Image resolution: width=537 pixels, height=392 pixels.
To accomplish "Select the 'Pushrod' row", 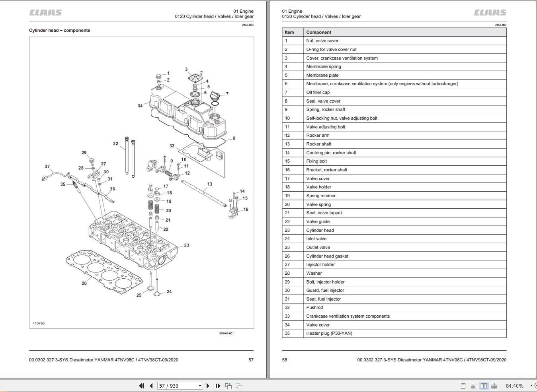I will [394, 307].
